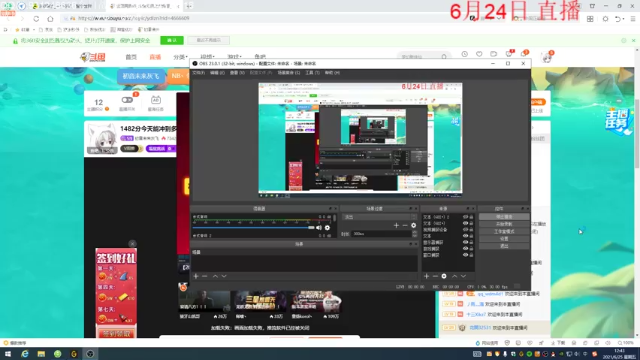Remove selected source with minus icon
The image size is (640, 360).
[435, 276]
